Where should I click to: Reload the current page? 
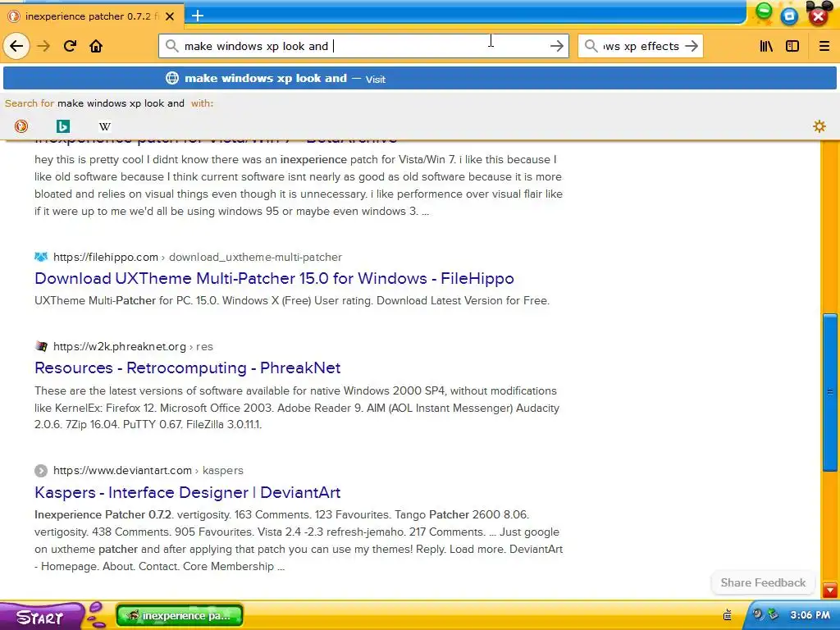pyautogui.click(x=71, y=46)
